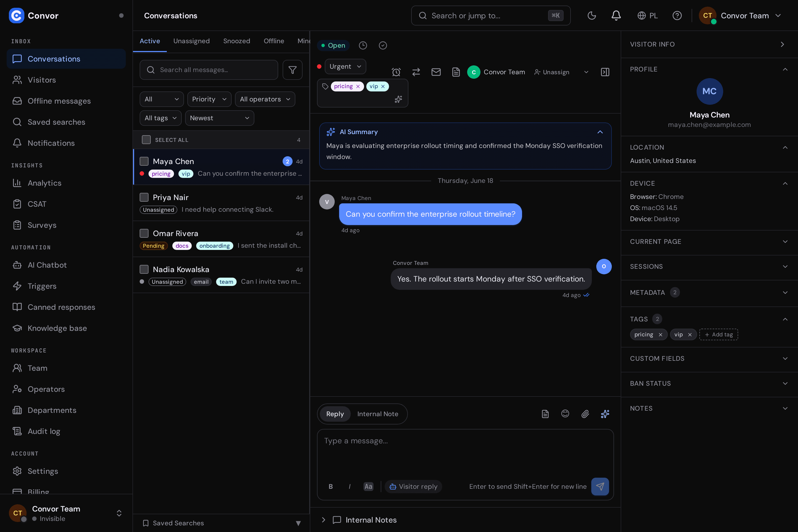Select the Active tab
798x532 pixels.
pos(150,41)
